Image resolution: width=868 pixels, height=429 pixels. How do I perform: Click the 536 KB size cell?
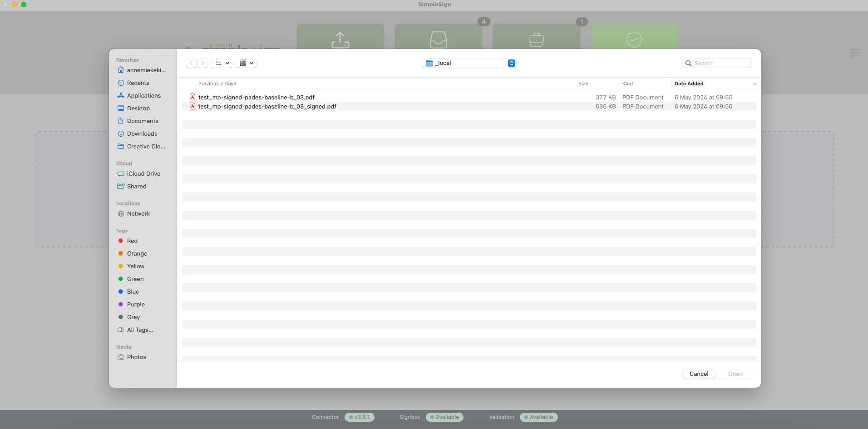tap(606, 106)
